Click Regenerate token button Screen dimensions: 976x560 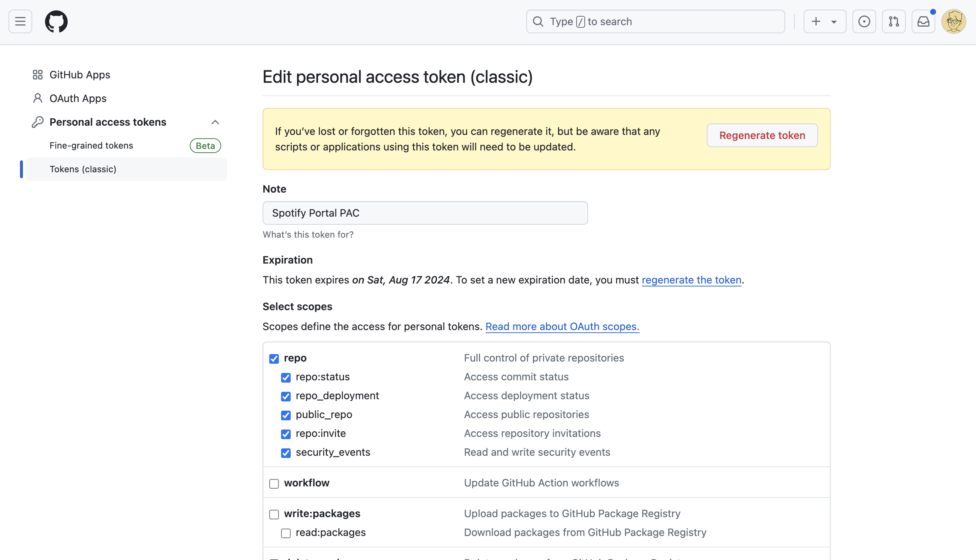[x=762, y=135]
